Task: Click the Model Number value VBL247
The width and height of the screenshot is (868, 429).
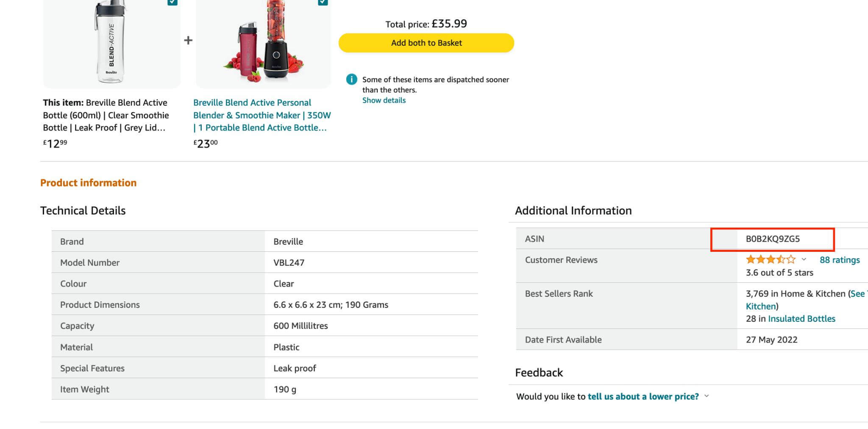Action: point(289,262)
